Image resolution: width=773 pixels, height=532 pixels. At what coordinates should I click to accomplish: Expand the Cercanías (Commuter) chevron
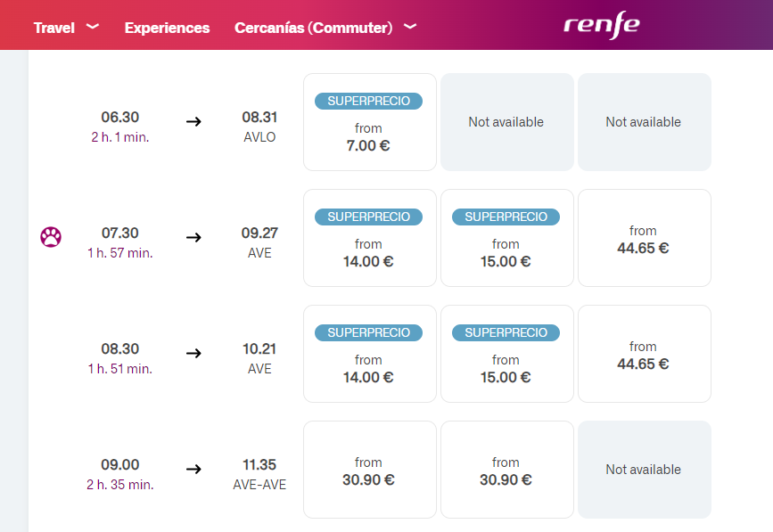(410, 27)
